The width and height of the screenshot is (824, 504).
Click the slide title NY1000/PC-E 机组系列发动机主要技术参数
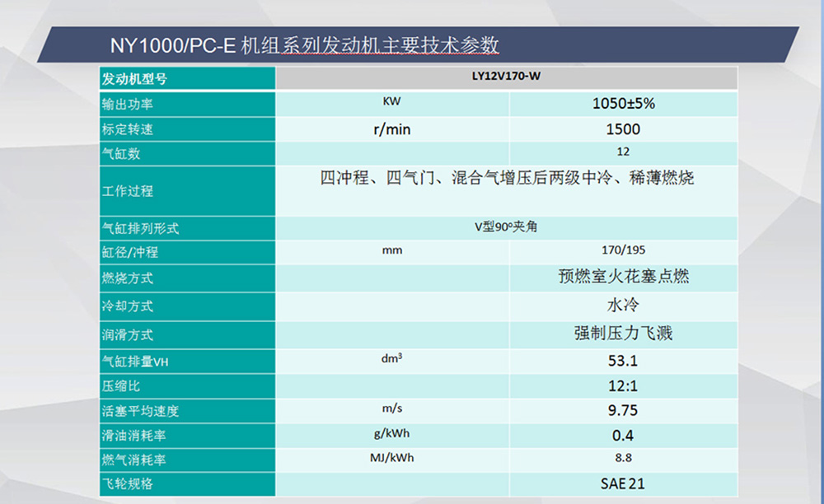tap(304, 44)
